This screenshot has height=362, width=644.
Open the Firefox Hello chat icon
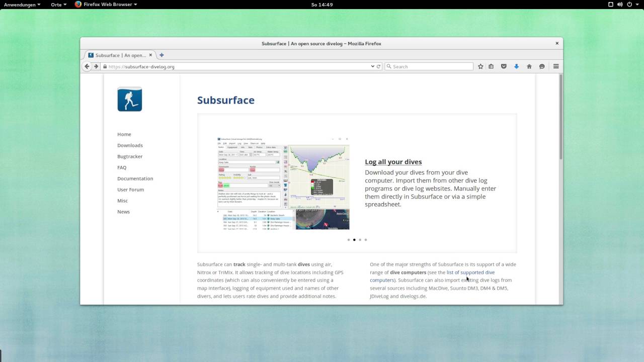(x=542, y=66)
